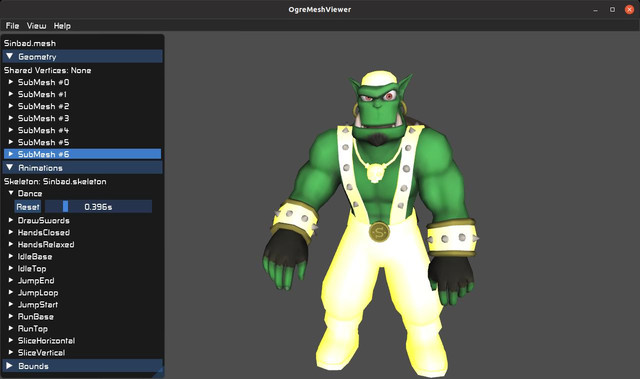
Task: Expand SubMesh #3 tree node
Action: click(x=43, y=118)
